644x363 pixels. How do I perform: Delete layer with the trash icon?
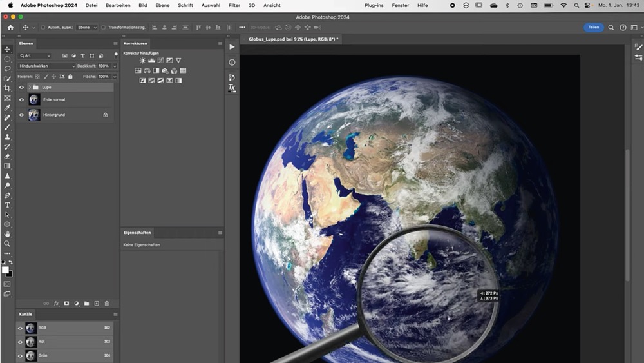pos(107,303)
